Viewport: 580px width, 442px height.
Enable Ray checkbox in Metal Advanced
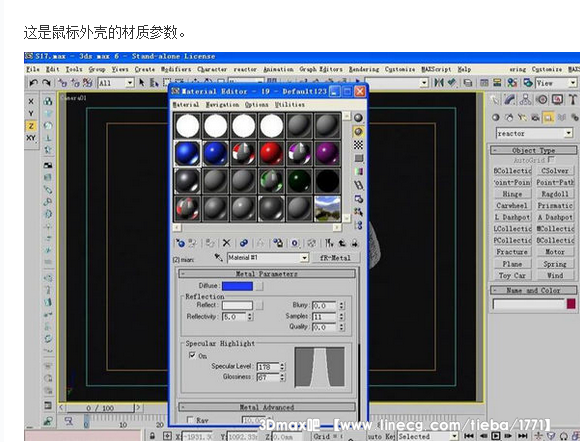tap(190, 420)
